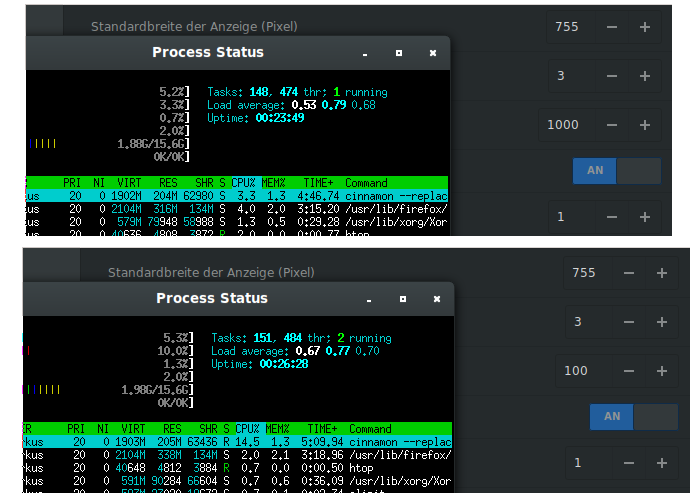Viewport: 700px width, 500px height.
Task: Select the cinnamon process row with time 5:09.94
Action: click(238, 442)
